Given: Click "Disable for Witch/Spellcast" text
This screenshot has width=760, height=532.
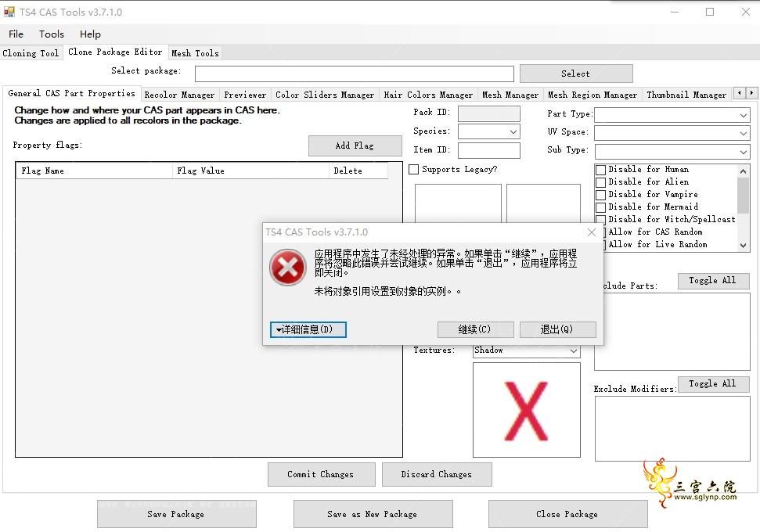Looking at the screenshot, I should click(672, 220).
